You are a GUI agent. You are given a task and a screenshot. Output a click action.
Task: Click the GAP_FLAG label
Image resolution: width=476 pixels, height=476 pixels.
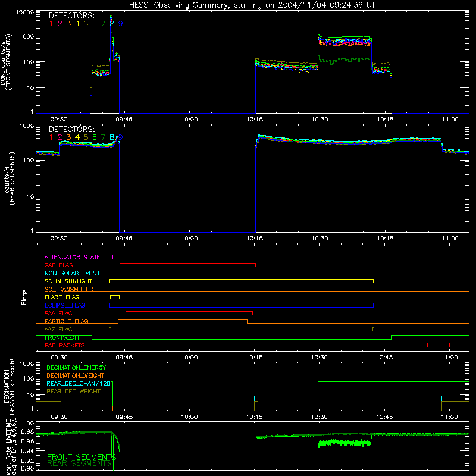pyautogui.click(x=58, y=265)
